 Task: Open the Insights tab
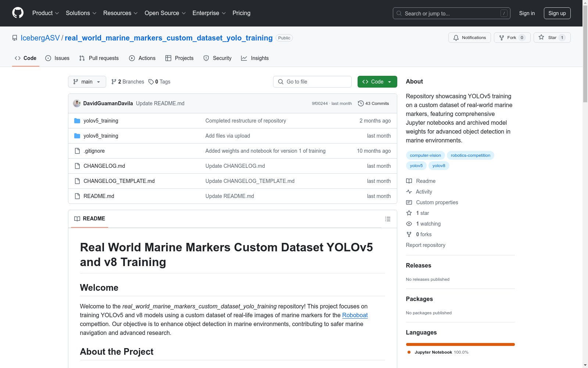click(255, 58)
